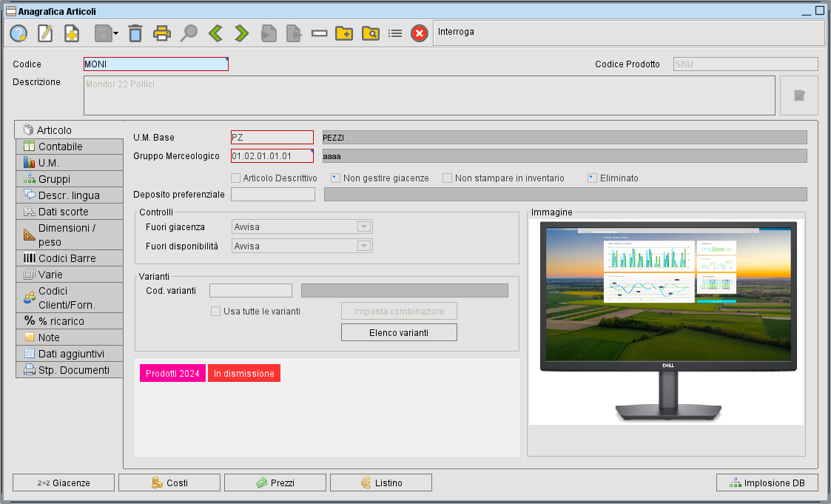The height and width of the screenshot is (504, 831).
Task: Click the edit pencil icon in toolbar
Action: pyautogui.click(x=45, y=33)
